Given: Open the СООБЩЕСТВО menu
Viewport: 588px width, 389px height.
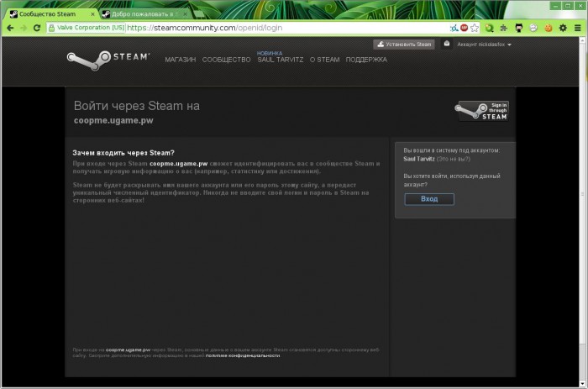Looking at the screenshot, I should [x=227, y=60].
